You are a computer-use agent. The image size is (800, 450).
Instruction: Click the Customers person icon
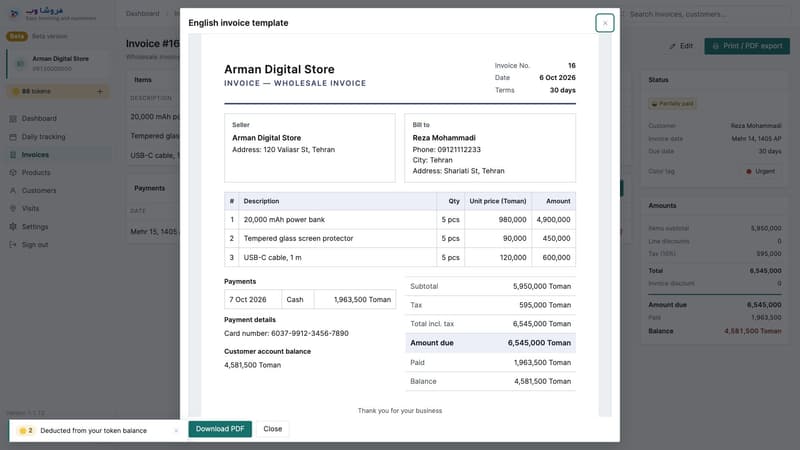[x=13, y=190]
